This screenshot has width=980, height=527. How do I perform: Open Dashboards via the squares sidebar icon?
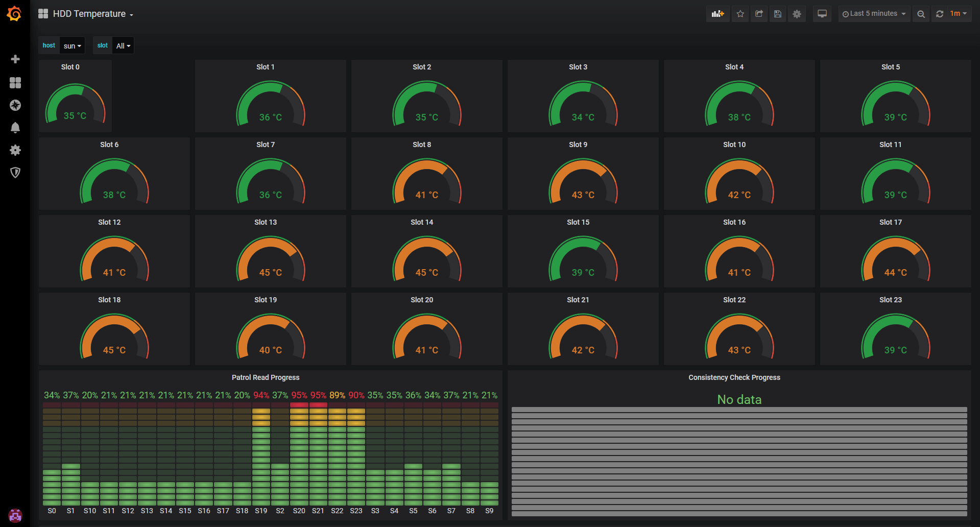click(15, 82)
